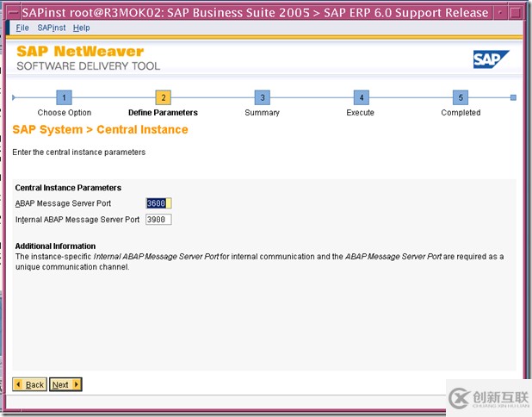Focus the ABAP Message Server Port field
The width and height of the screenshot is (532, 417).
click(158, 203)
